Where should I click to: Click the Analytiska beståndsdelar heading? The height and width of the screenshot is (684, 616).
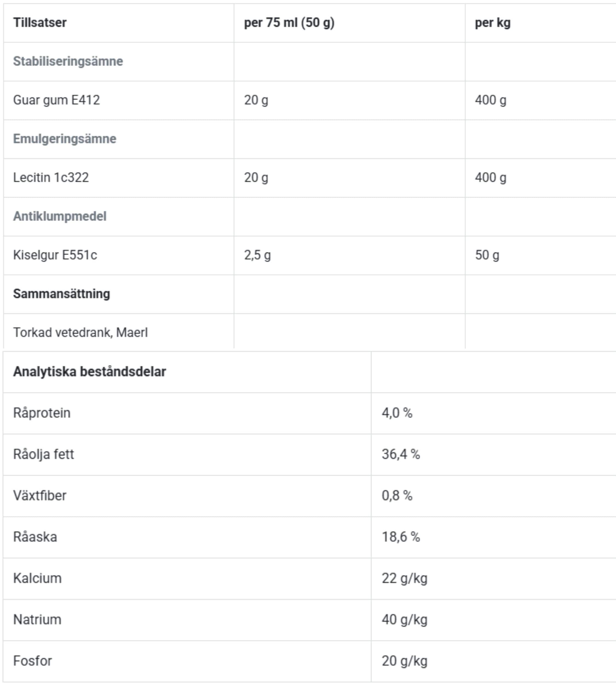(89, 372)
